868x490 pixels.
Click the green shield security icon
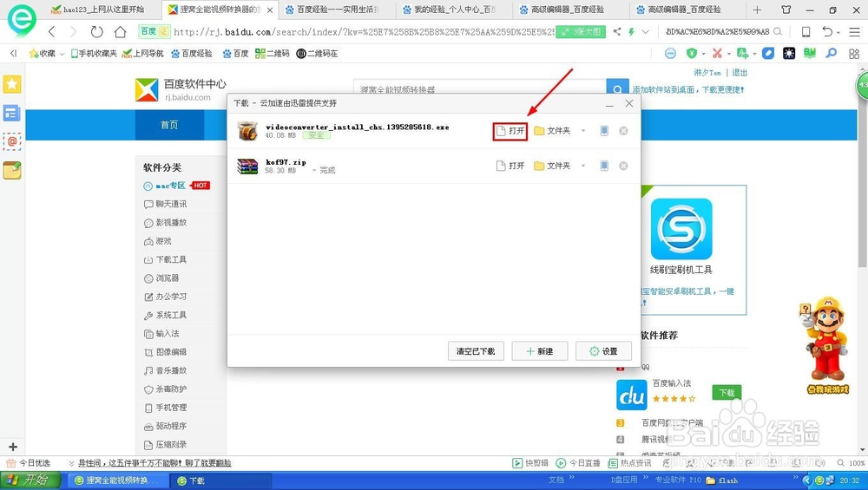pyautogui.click(x=692, y=53)
